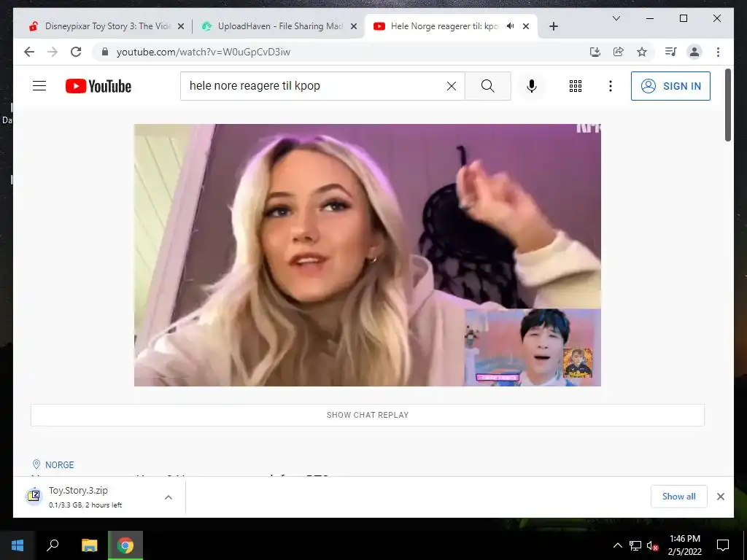Open the muted volume tray icon
Screen dimensions: 747x560
tap(653, 545)
